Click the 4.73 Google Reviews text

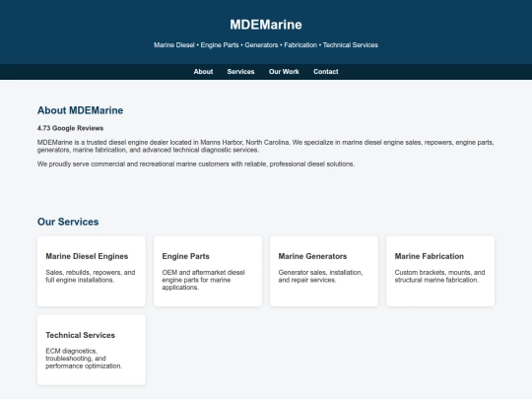coord(70,128)
